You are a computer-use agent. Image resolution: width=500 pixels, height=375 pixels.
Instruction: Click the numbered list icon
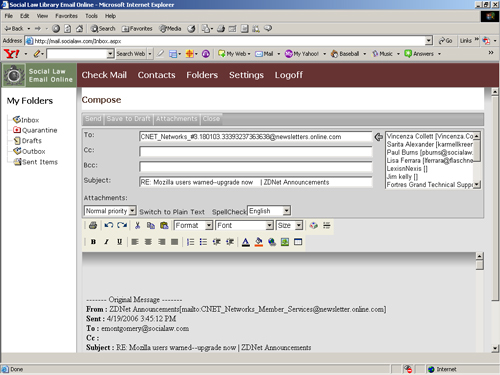point(190,242)
